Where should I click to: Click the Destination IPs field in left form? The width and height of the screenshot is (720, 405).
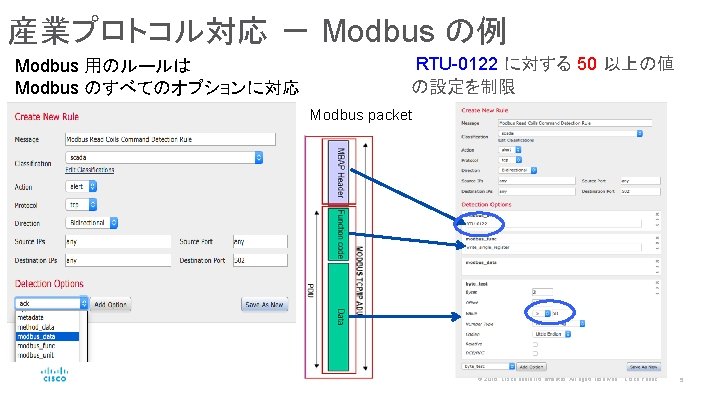(x=118, y=260)
